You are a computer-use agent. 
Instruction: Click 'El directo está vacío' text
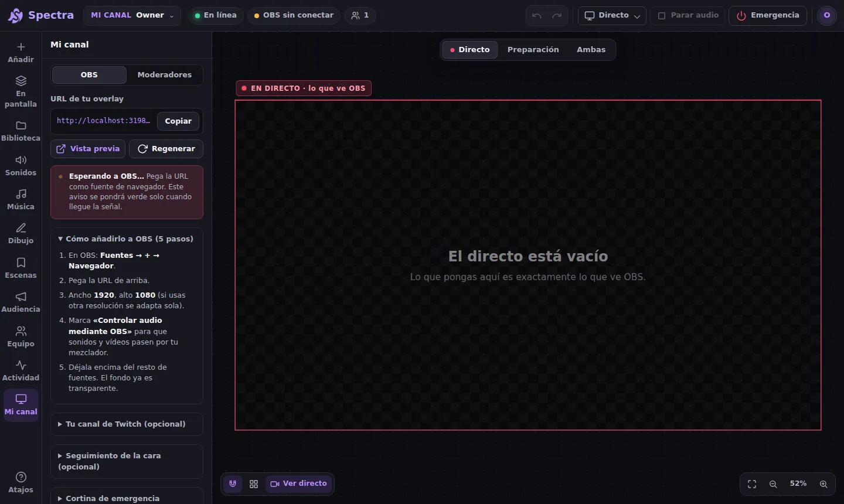pyautogui.click(x=528, y=257)
